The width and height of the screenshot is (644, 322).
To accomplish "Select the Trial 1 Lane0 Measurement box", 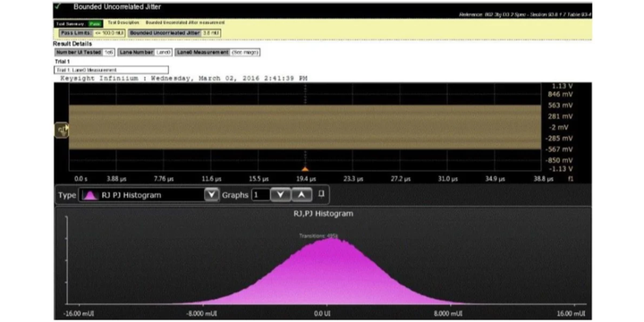I will click(111, 70).
